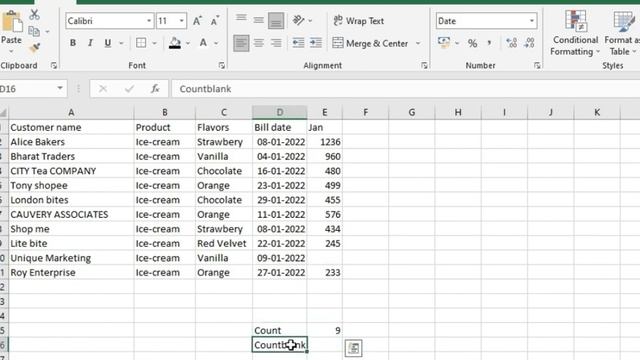Apply font color A button
Image resolution: width=640 pixels, height=360 pixels.
203,43
